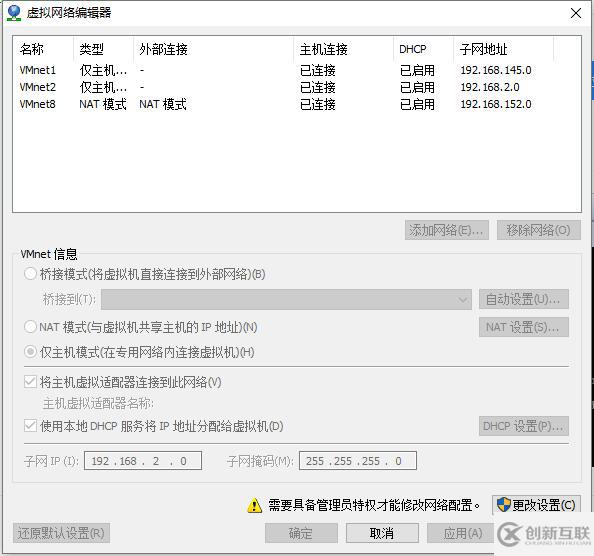Screen dimensions: 594x556
Task: Click subnet address 192.168.2.0 in list
Action: pos(490,87)
